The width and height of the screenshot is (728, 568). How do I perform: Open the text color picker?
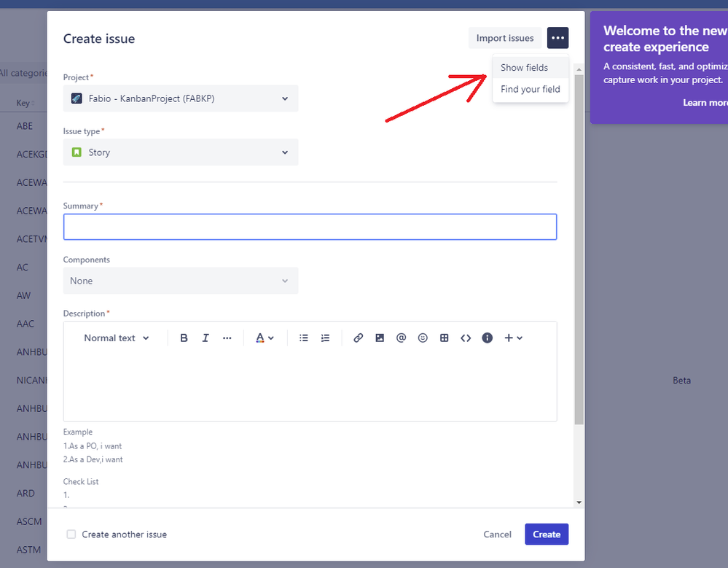(265, 338)
